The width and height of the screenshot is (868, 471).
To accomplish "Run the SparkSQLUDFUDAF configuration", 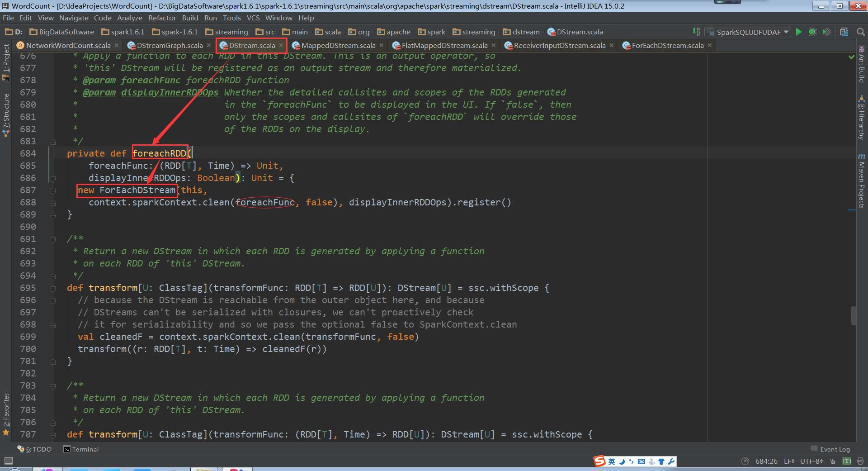I will (799, 32).
